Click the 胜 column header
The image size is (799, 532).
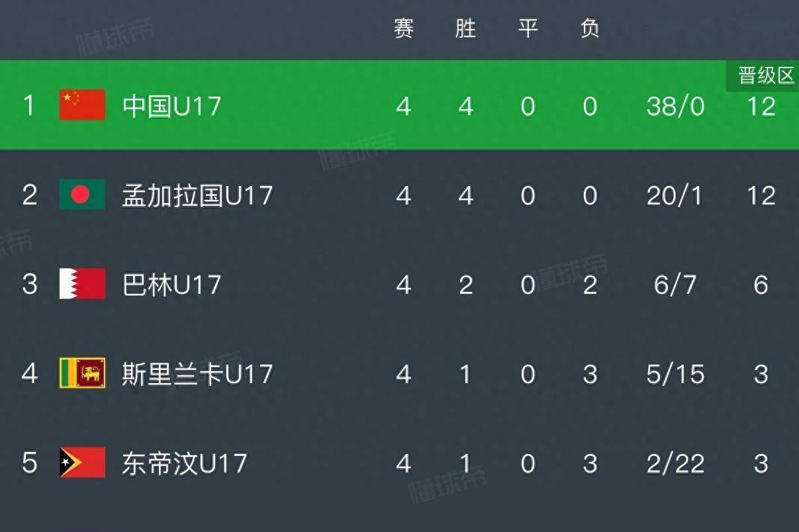pos(466,28)
